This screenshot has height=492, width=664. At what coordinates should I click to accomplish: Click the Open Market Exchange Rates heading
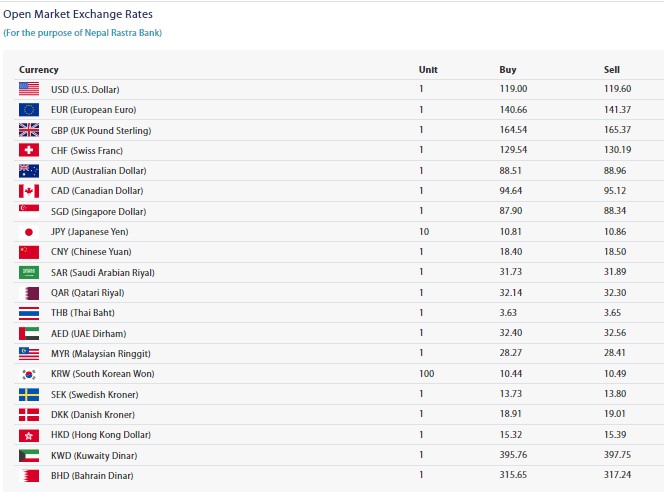(x=78, y=15)
